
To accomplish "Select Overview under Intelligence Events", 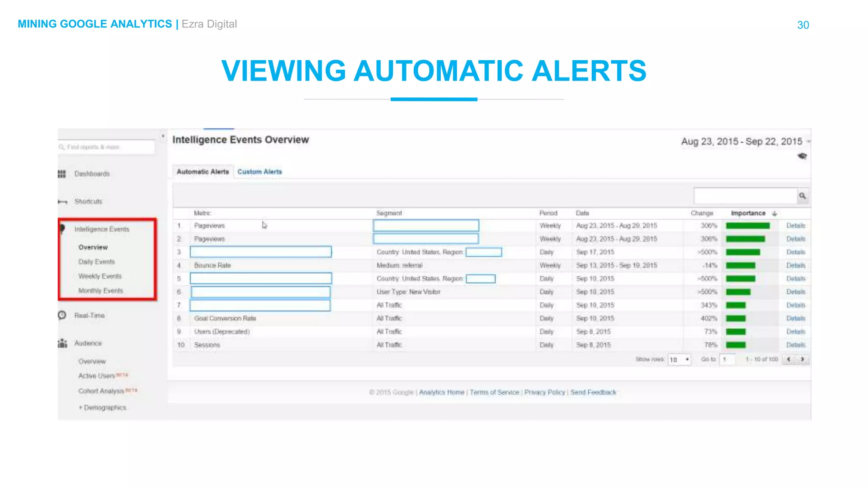I will click(93, 247).
